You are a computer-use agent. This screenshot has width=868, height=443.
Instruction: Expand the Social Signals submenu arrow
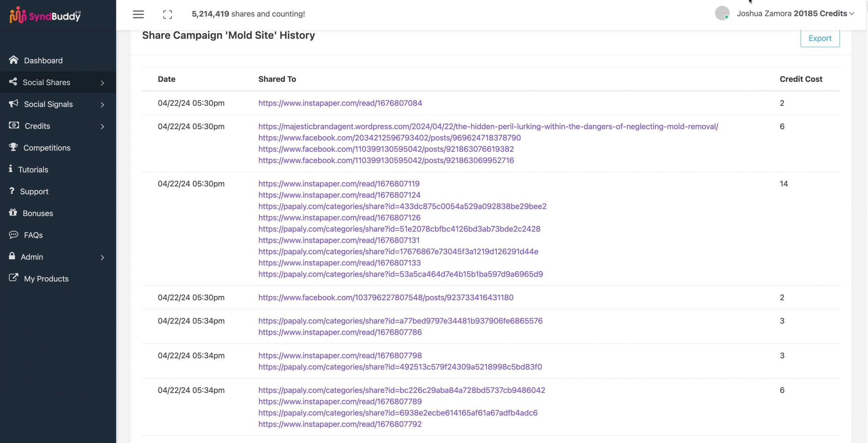[102, 105]
